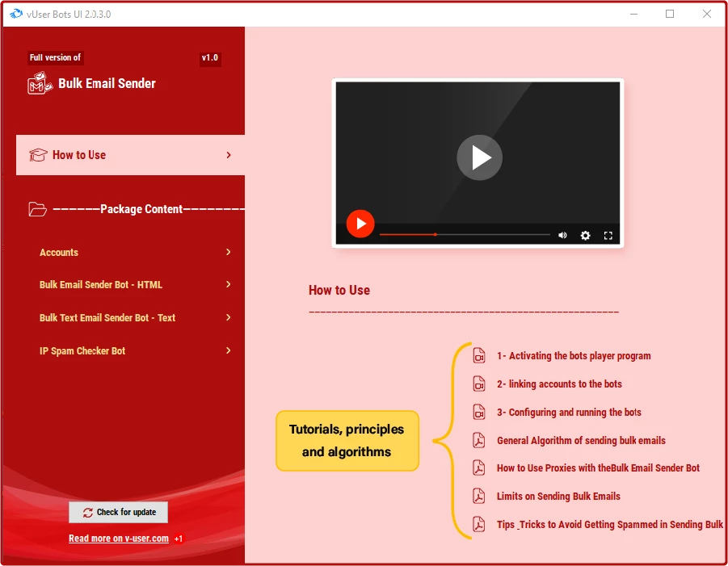Screen dimensions: 728x566
Task: Click the PDF icon for How to Use Proxies
Action: [479, 468]
